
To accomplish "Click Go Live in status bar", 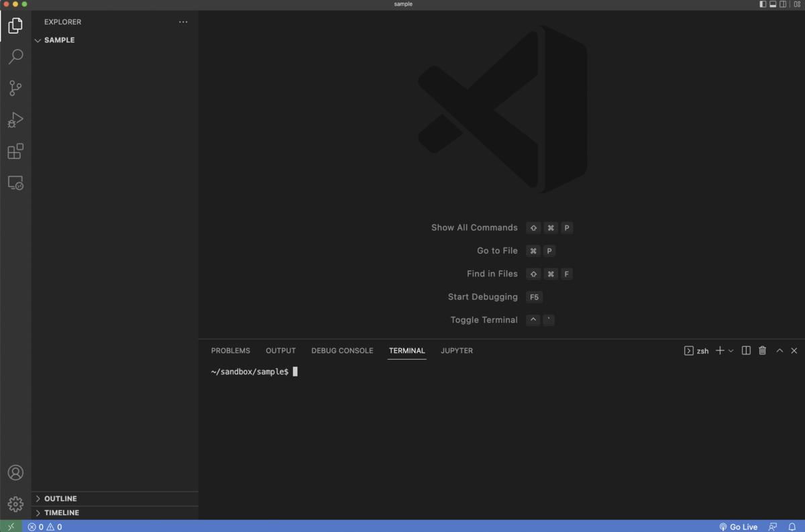I will (x=738, y=527).
